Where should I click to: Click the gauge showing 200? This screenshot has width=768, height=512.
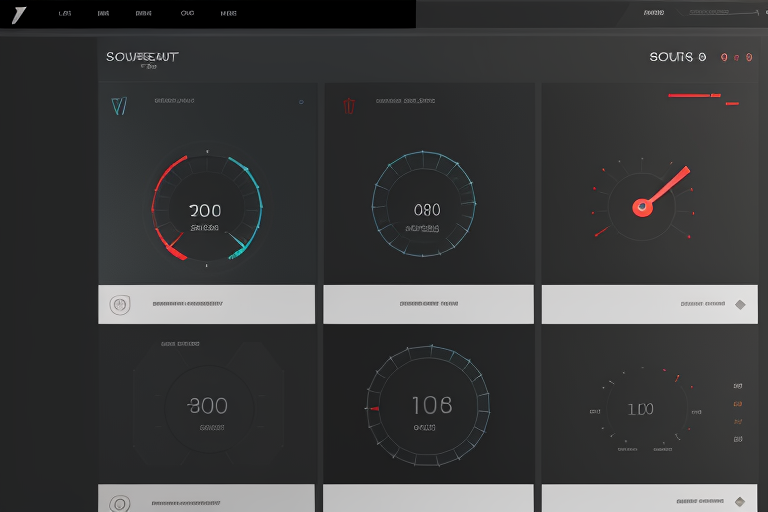click(205, 211)
